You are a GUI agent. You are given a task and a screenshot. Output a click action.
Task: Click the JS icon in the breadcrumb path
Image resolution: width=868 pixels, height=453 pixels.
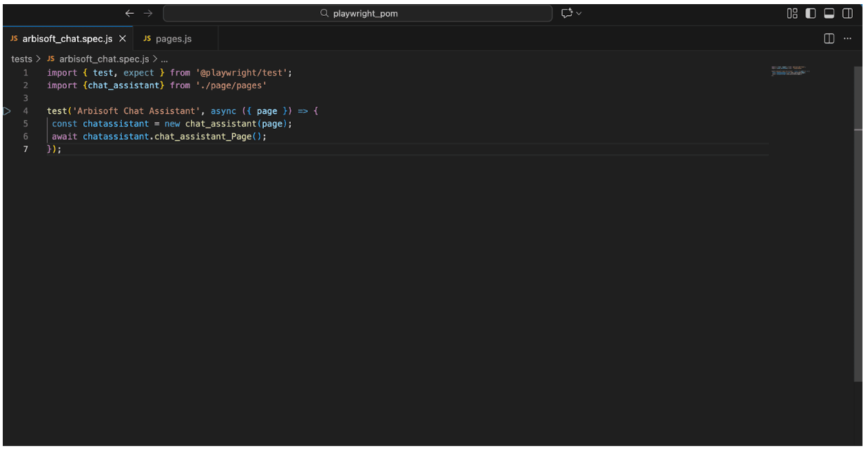click(51, 59)
